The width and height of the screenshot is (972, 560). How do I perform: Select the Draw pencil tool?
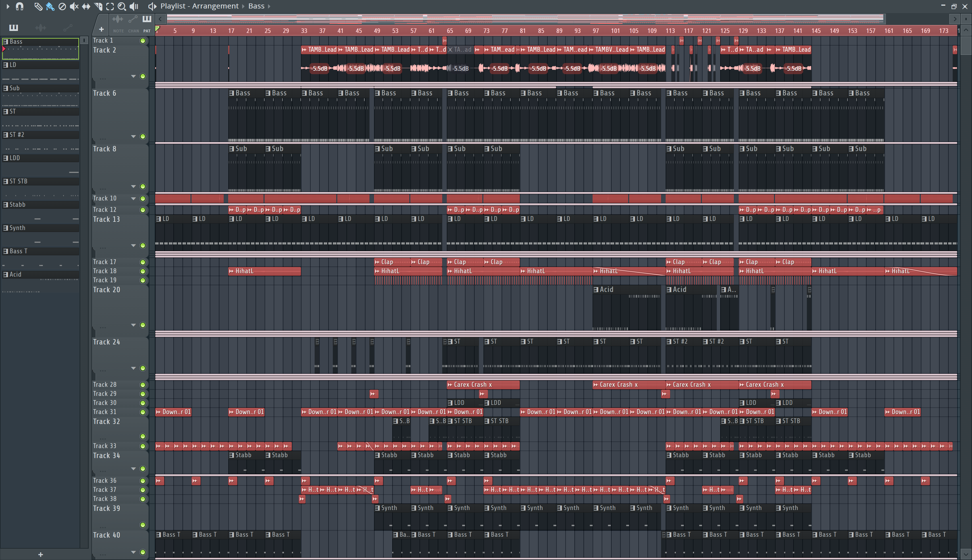pos(38,6)
